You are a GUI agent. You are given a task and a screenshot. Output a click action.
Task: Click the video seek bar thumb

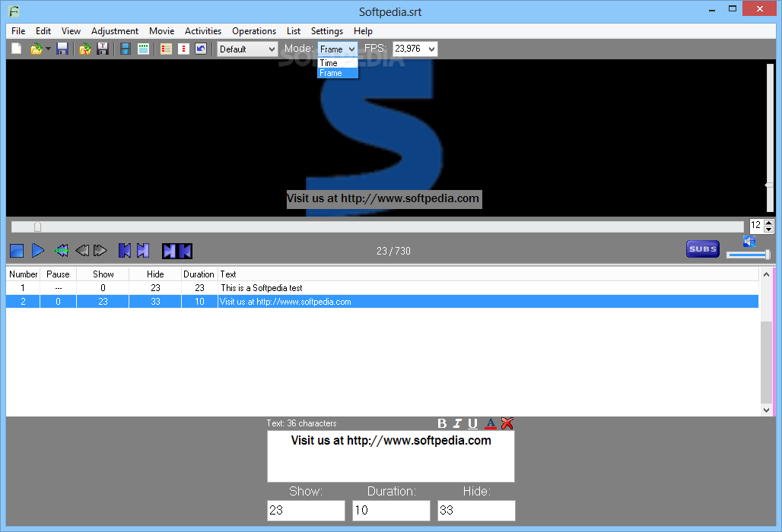click(37, 226)
